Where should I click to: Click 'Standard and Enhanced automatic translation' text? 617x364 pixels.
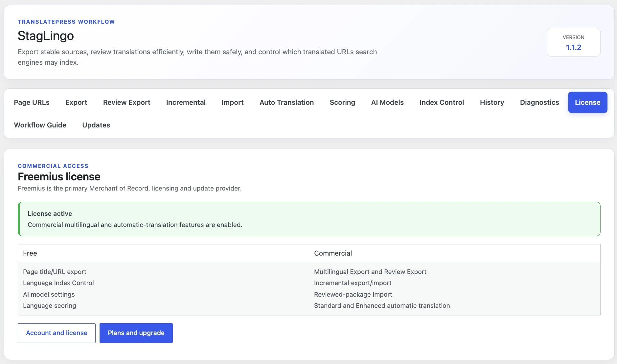(382, 306)
